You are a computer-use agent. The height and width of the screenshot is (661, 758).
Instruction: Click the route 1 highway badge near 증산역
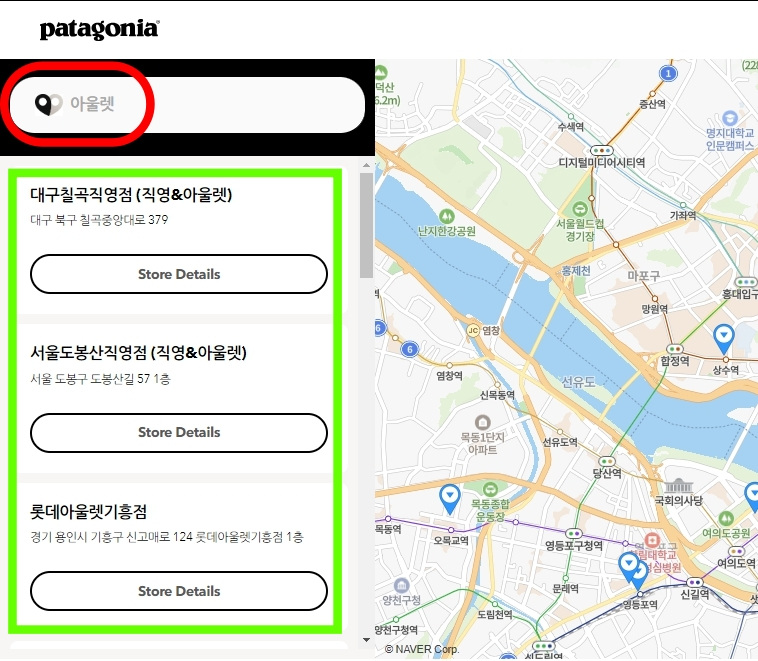tap(669, 73)
